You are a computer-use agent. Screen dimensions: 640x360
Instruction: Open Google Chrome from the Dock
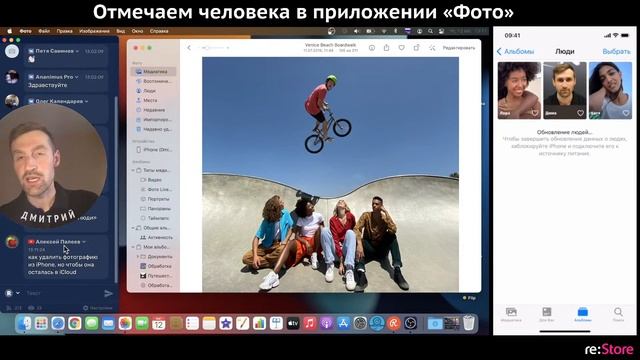(x=75, y=323)
